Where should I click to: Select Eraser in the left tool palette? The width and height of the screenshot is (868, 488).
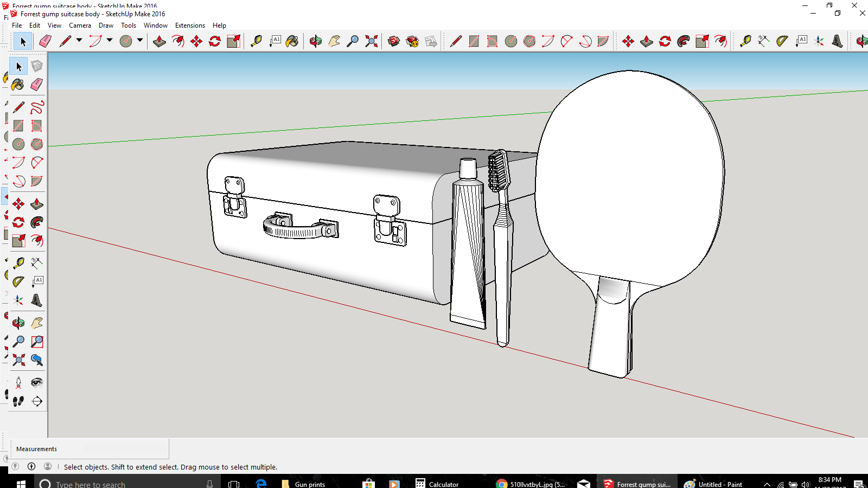(37, 85)
